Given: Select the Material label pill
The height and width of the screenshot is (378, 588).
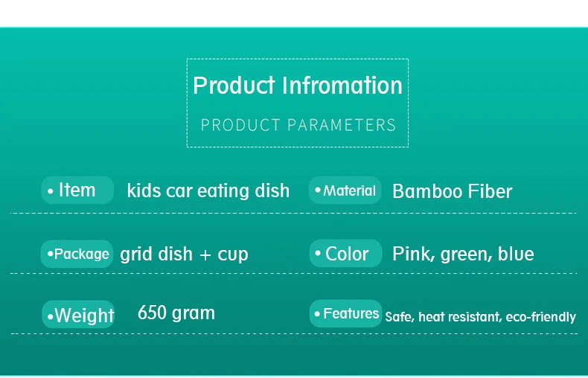Looking at the screenshot, I should point(345,190).
